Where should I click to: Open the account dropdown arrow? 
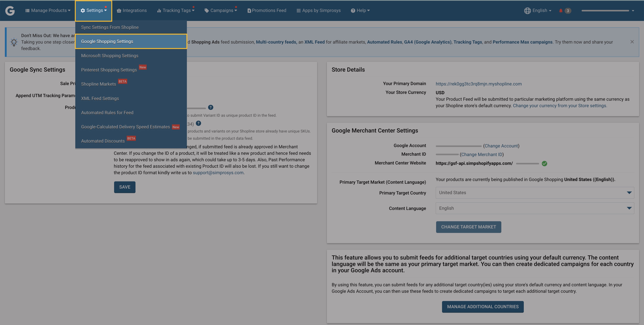[633, 11]
